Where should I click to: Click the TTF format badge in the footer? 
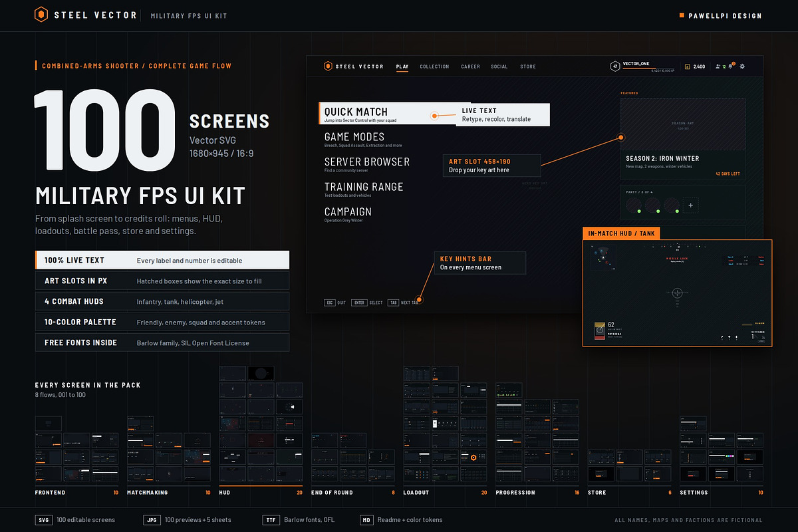pyautogui.click(x=271, y=520)
